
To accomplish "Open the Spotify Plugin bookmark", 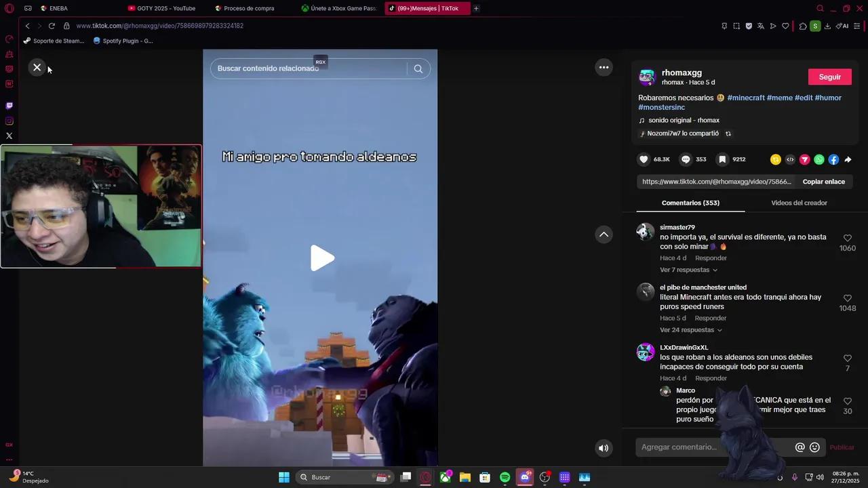I will pyautogui.click(x=123, y=41).
